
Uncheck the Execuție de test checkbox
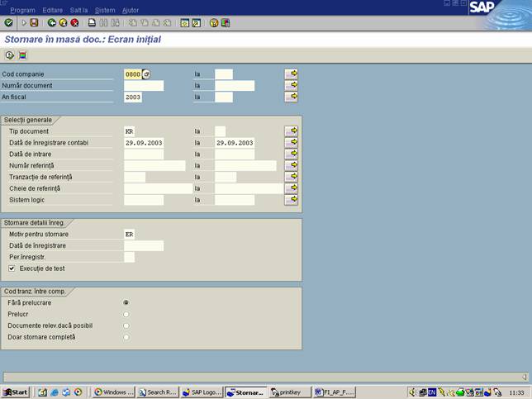(x=12, y=268)
